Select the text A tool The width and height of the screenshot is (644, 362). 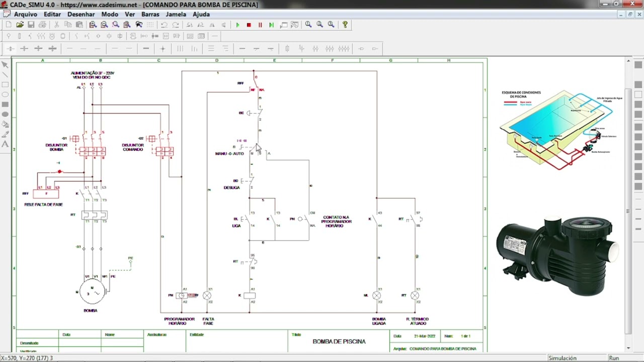click(x=5, y=144)
